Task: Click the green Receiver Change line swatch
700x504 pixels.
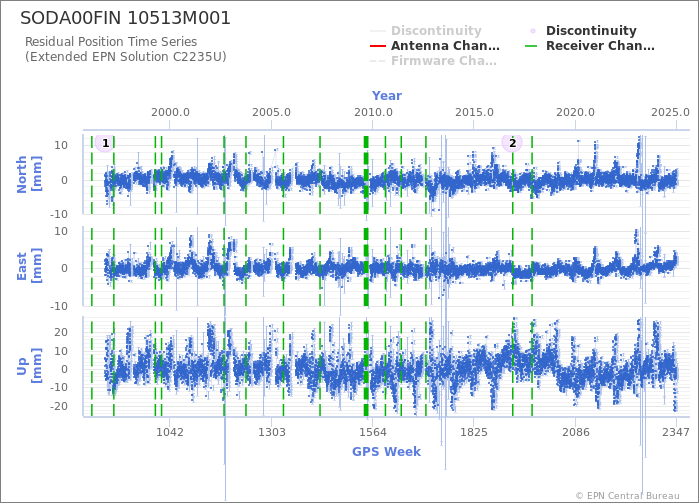Action: (x=531, y=46)
